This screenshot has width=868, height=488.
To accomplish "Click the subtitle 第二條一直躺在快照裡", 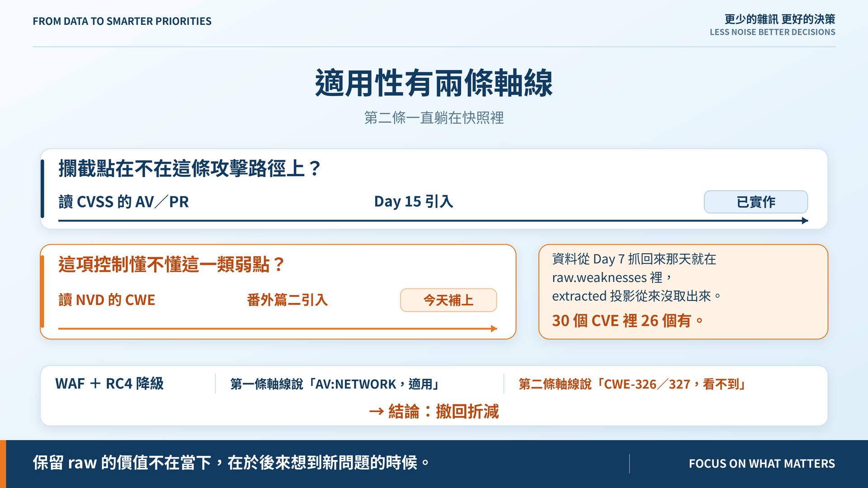I will pos(434,118).
